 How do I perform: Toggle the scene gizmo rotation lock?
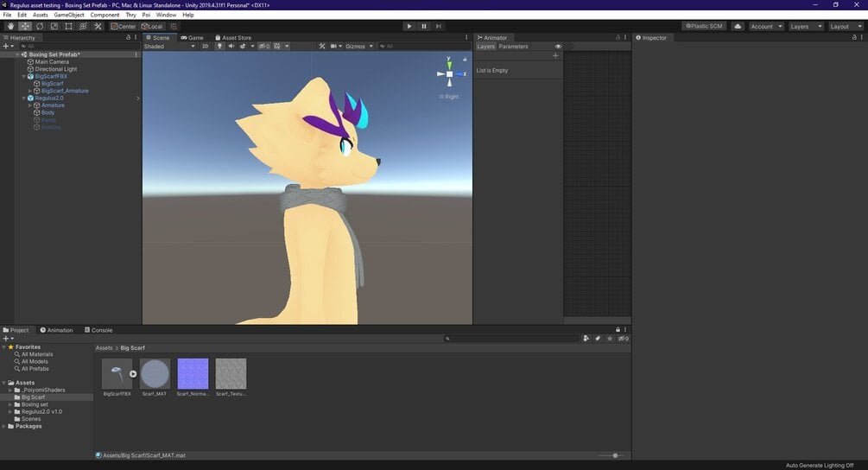[465, 59]
